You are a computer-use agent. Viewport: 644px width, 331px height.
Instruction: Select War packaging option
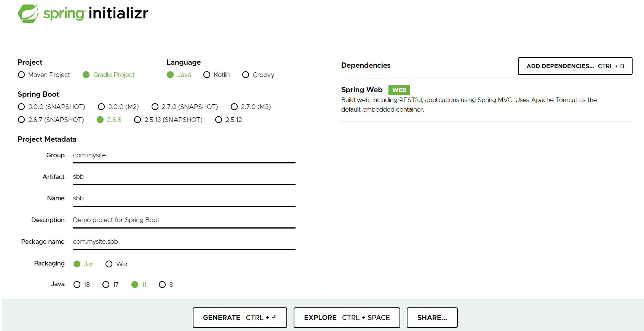(x=117, y=264)
